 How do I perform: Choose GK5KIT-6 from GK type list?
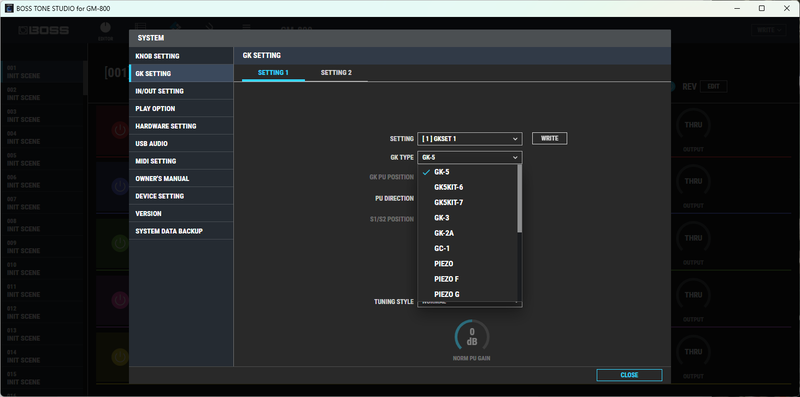point(468,187)
